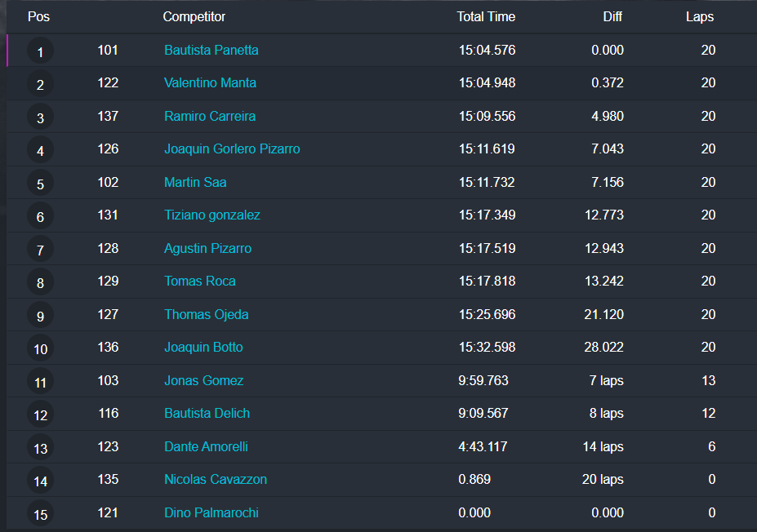Click the position 10 circle badge
The height and width of the screenshot is (532, 757).
(40, 349)
